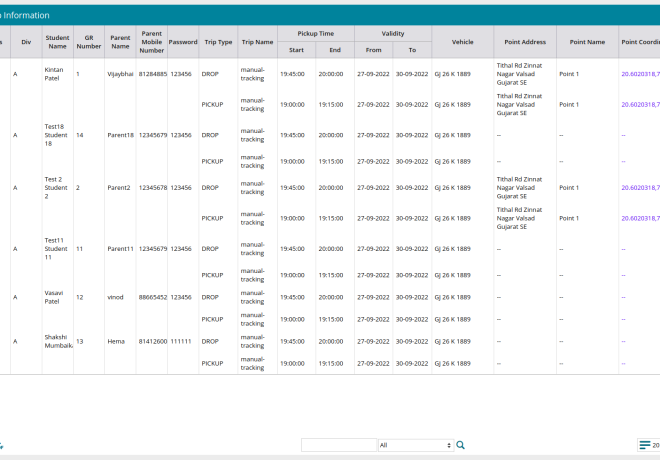
Task: Open the rows-per-page list icon
Action: coord(645,445)
